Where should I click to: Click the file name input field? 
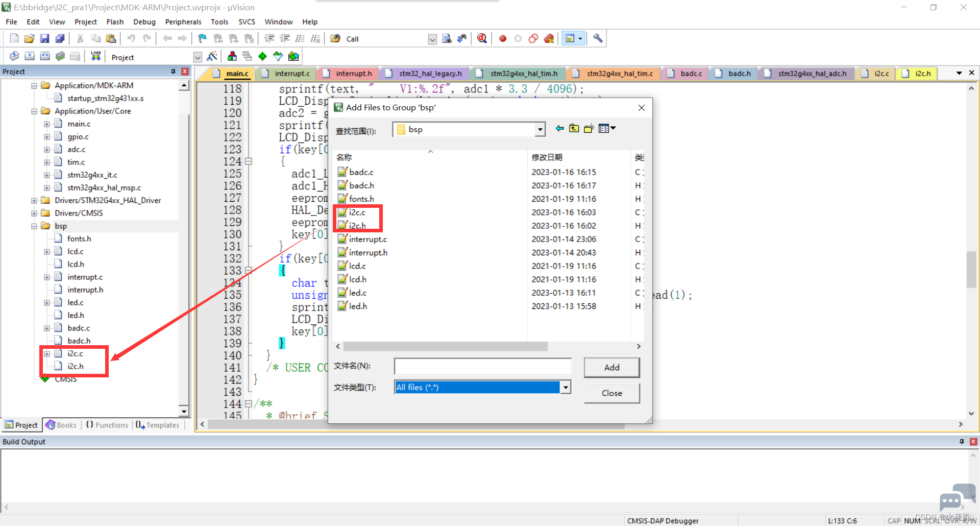pyautogui.click(x=482, y=366)
